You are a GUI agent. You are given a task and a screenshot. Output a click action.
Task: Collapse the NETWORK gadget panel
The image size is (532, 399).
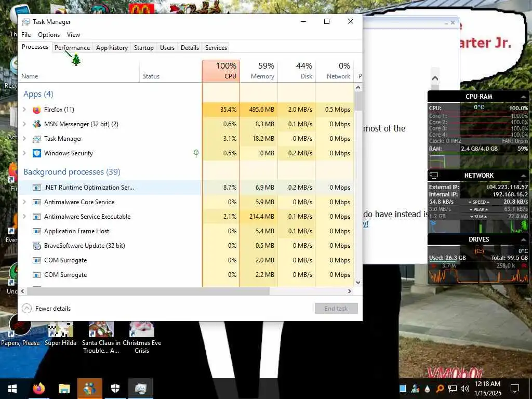coord(523,176)
